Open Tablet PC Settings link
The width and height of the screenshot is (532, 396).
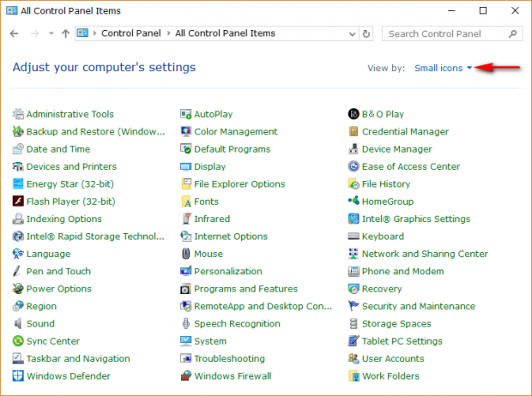(x=402, y=341)
